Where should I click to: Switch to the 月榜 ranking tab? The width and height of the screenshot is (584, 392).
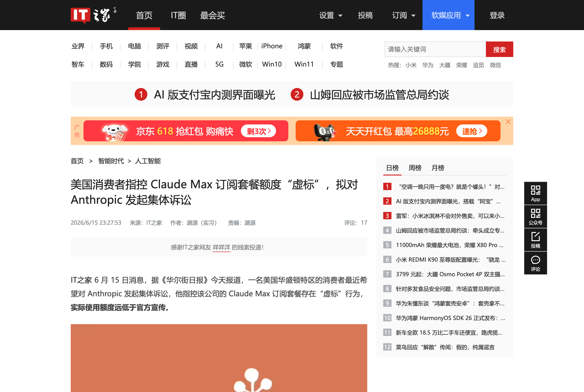(438, 168)
